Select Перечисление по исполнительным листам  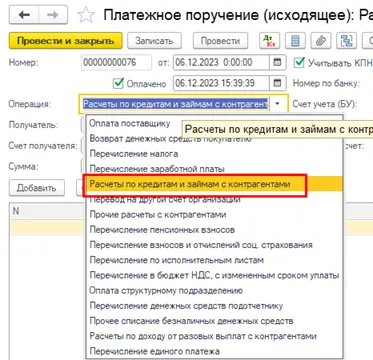tap(215, 260)
